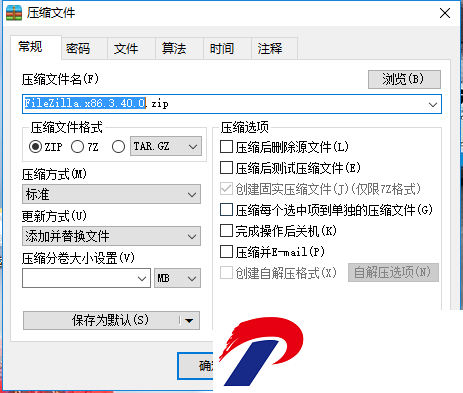Select the 常规 tab
The height and width of the screenshot is (393, 463).
pos(36,47)
